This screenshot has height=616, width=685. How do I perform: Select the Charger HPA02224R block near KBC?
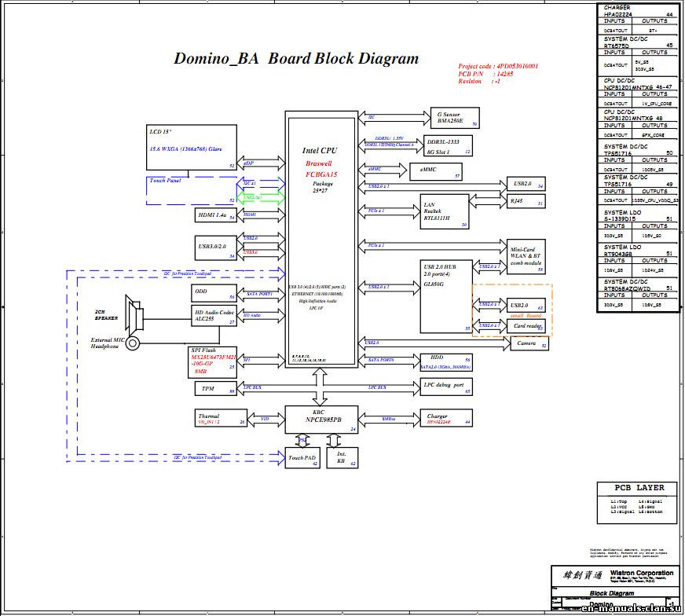446,418
